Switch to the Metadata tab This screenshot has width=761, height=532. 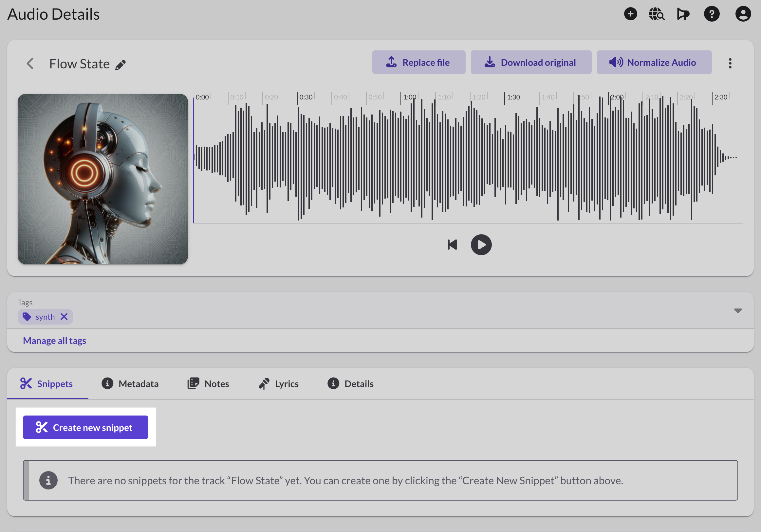[130, 383]
